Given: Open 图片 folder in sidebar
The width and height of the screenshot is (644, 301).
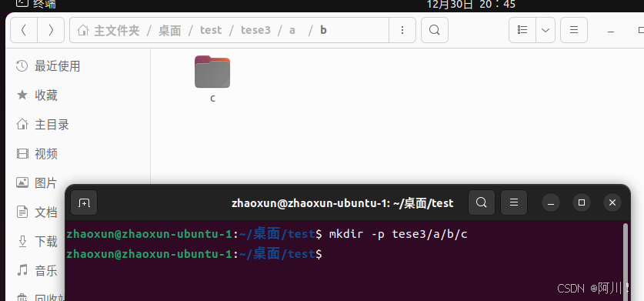Looking at the screenshot, I should [x=37, y=183].
